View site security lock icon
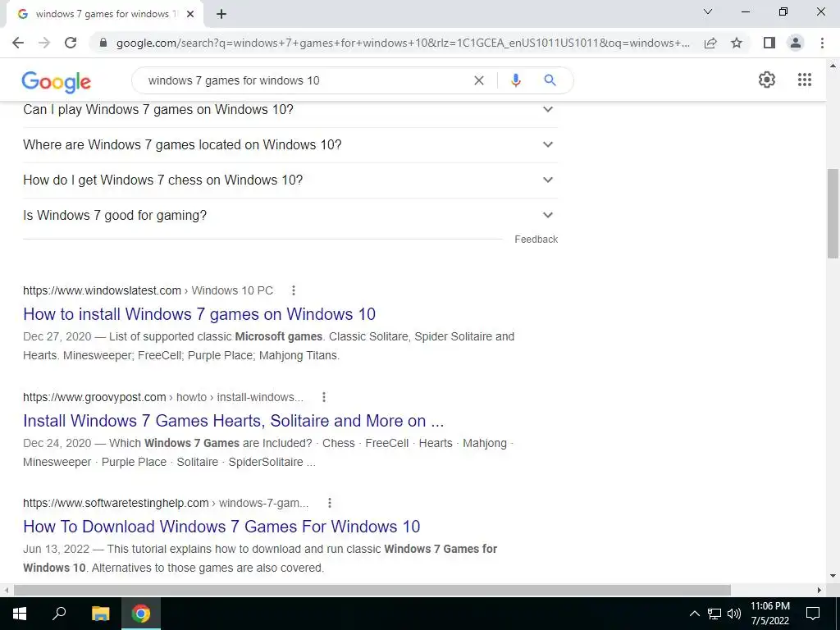Image resolution: width=840 pixels, height=630 pixels. (x=103, y=43)
